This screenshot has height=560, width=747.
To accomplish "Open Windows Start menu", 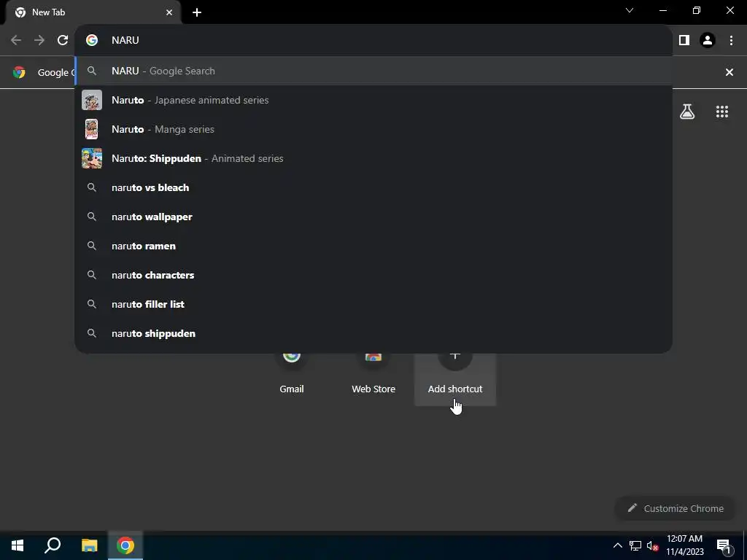I will pos(18,545).
